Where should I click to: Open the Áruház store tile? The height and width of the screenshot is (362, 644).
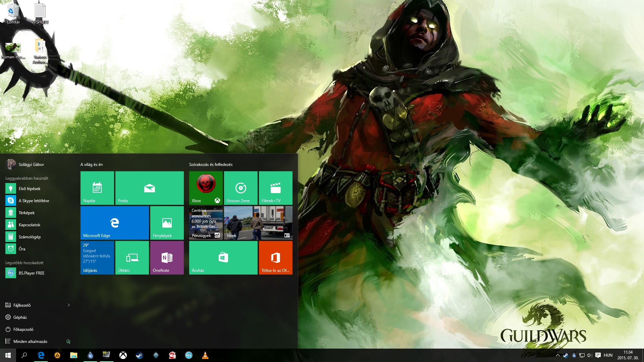tap(223, 258)
